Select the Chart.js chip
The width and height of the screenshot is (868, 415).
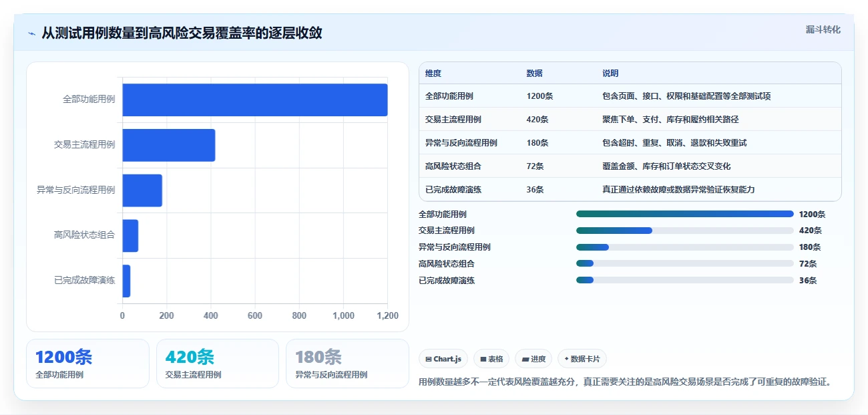click(443, 359)
